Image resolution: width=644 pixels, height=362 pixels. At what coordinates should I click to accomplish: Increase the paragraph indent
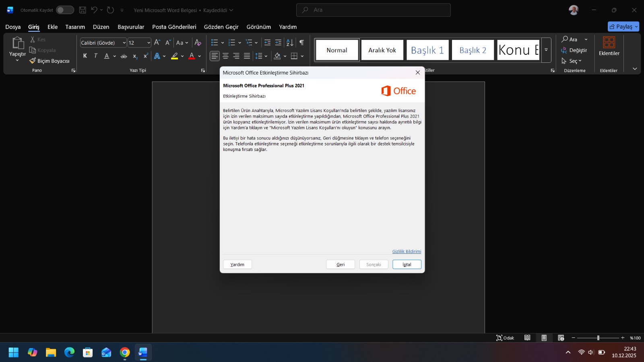click(x=278, y=42)
